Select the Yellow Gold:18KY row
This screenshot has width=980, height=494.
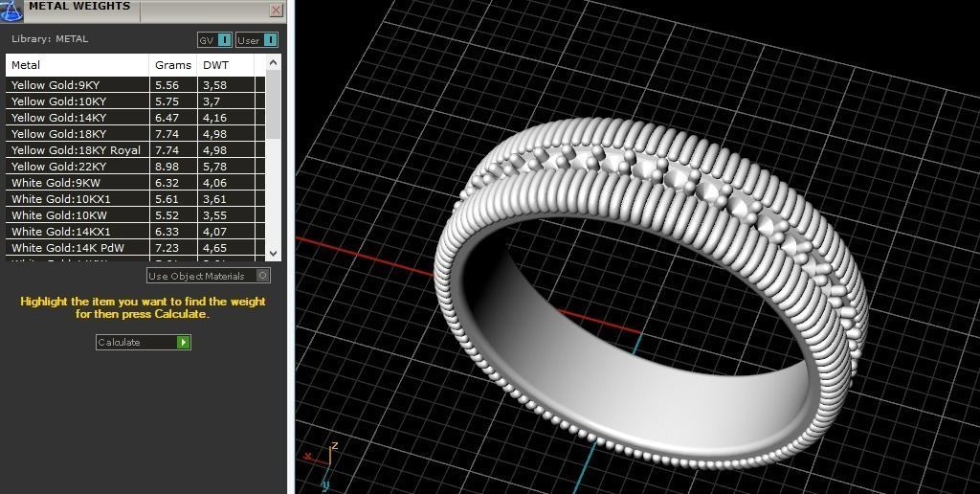136,134
